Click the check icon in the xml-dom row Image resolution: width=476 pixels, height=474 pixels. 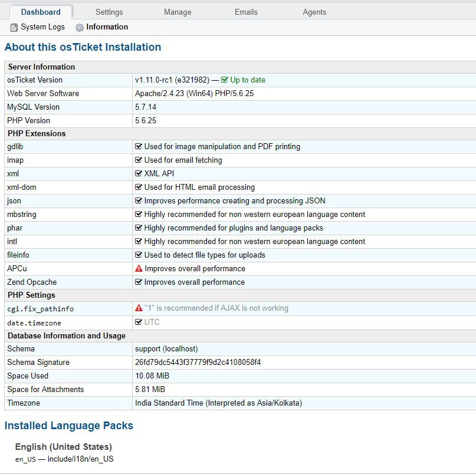[x=139, y=187]
